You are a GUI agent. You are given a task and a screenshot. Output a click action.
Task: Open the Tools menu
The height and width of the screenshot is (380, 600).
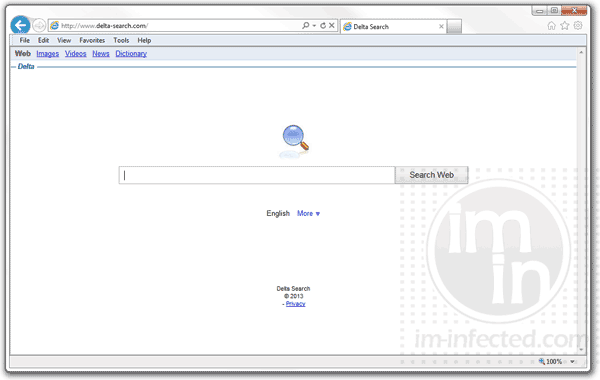pos(121,40)
